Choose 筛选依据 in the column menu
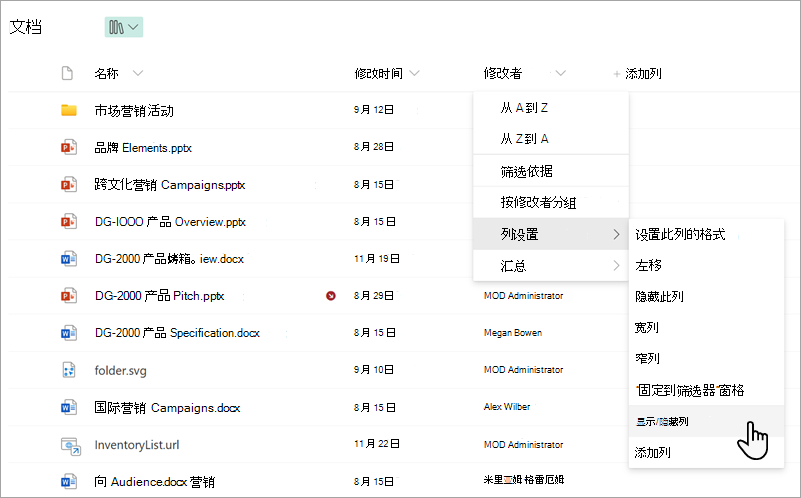Viewport: 801px width, 498px height. tap(551, 171)
